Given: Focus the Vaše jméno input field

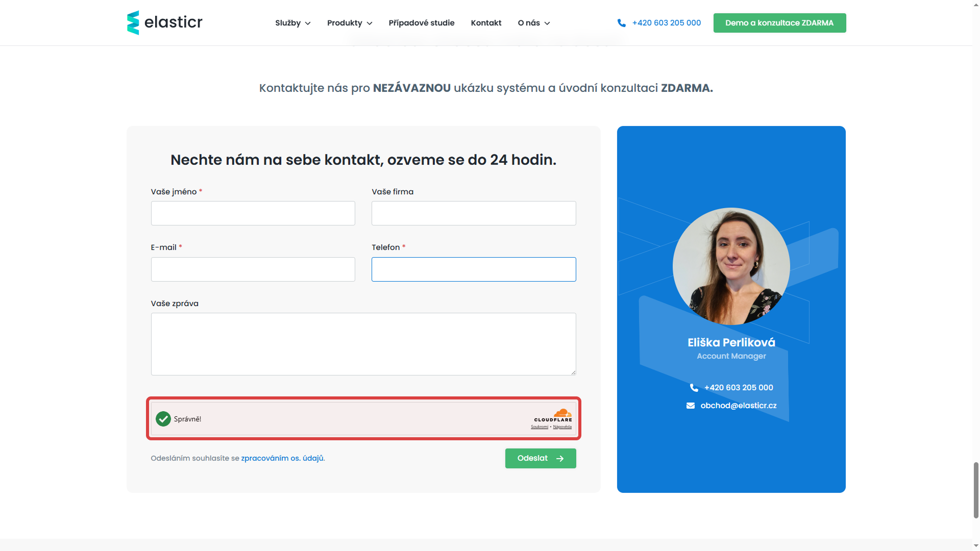Looking at the screenshot, I should tap(253, 213).
